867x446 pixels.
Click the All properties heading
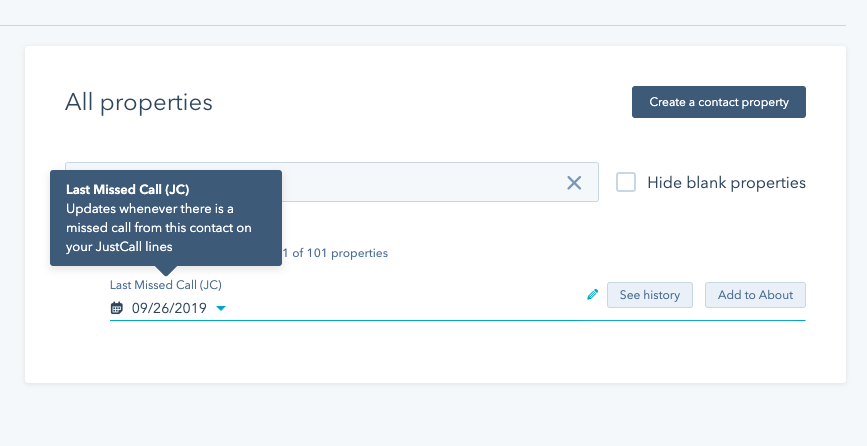pos(139,102)
